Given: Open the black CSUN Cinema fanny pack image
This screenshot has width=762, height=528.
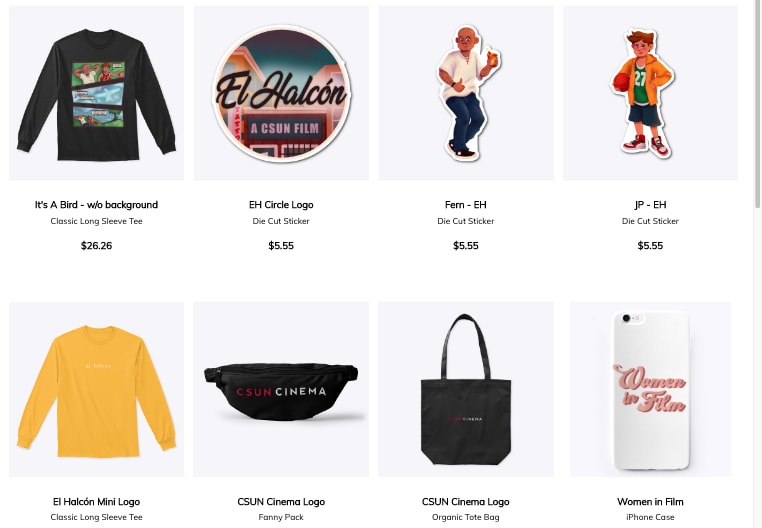Looking at the screenshot, I should (281, 389).
